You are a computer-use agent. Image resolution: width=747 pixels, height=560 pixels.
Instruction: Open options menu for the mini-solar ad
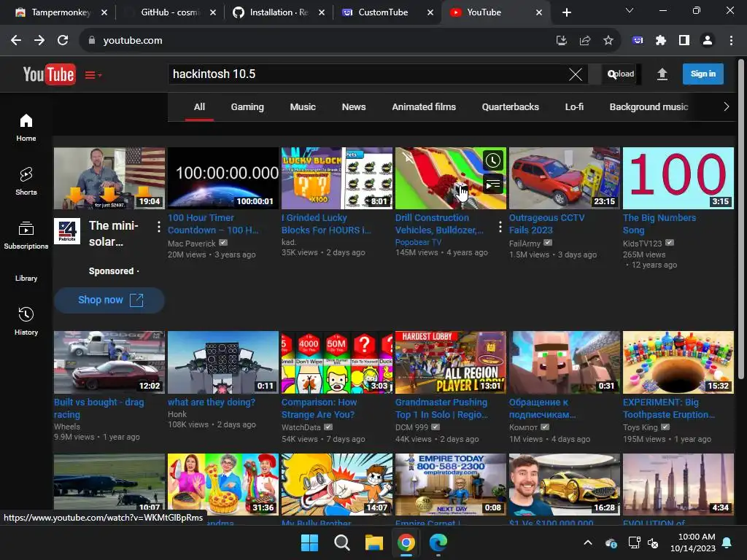coord(158,227)
